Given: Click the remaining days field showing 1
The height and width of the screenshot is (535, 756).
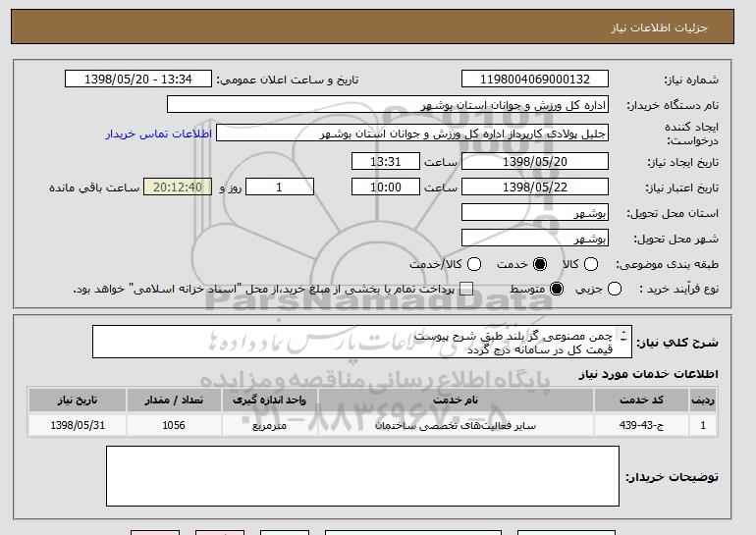Looking at the screenshot, I should pos(280,187).
